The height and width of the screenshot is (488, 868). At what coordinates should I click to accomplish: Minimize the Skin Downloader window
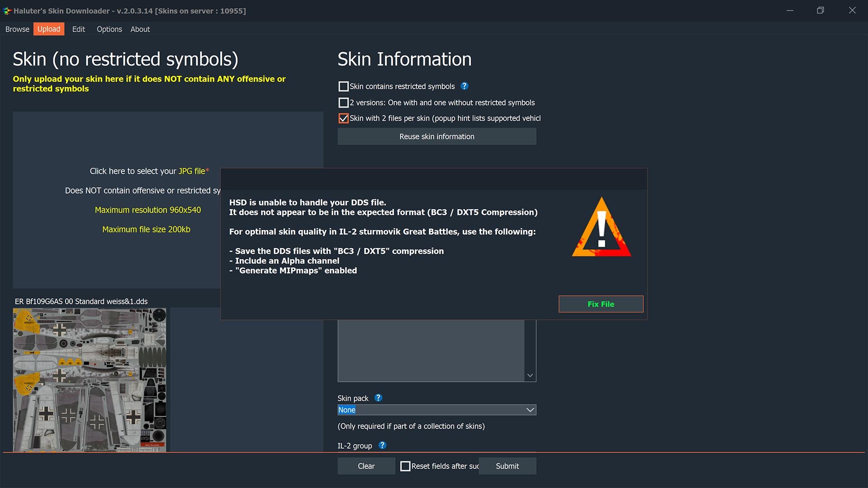790,10
